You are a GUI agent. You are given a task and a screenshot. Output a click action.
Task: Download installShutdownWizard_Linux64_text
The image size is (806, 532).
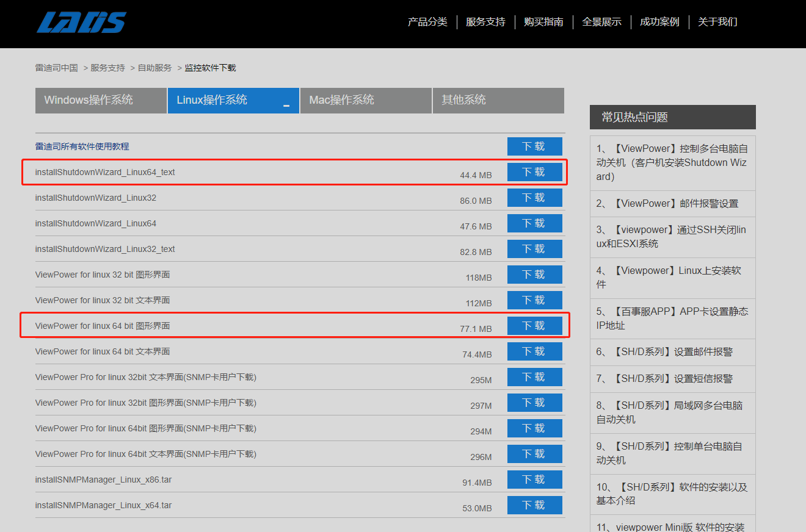coord(534,172)
